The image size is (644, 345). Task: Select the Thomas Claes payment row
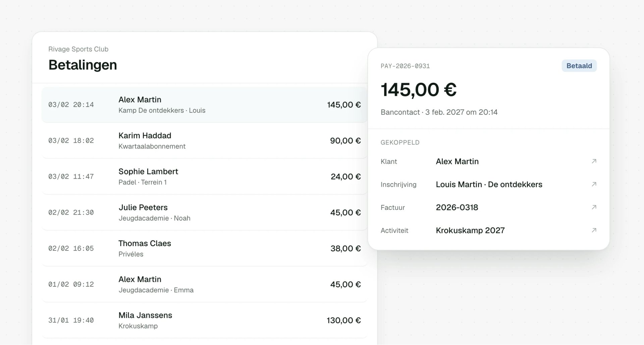point(204,248)
